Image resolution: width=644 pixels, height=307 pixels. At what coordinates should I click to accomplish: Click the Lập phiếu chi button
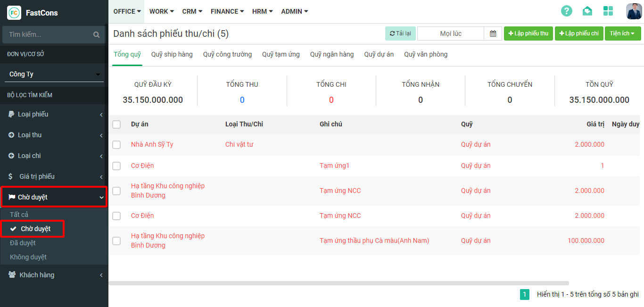[579, 33]
